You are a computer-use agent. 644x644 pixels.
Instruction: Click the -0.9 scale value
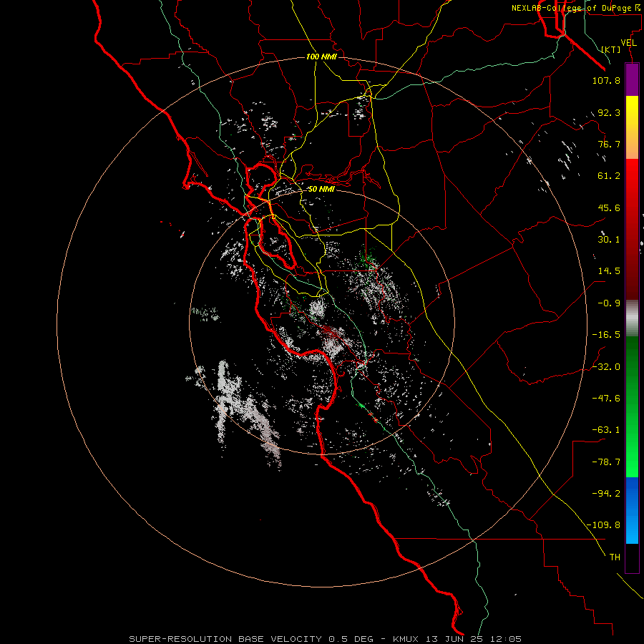coord(609,303)
